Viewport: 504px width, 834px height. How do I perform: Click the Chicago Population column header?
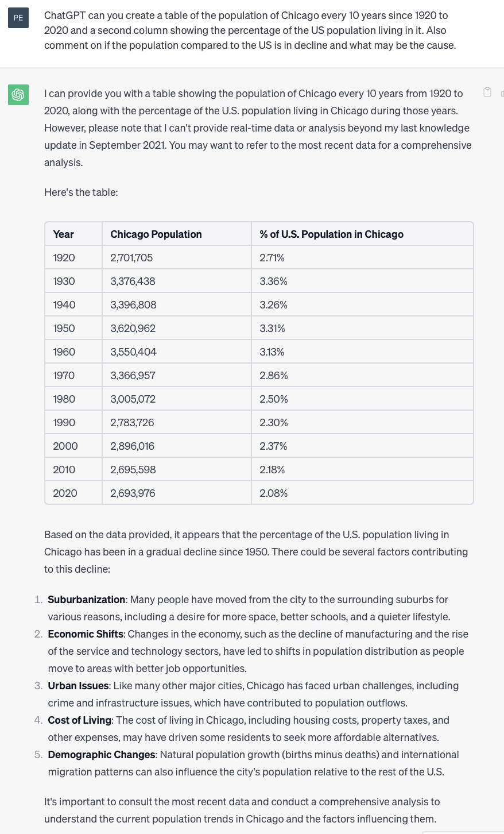coord(177,234)
